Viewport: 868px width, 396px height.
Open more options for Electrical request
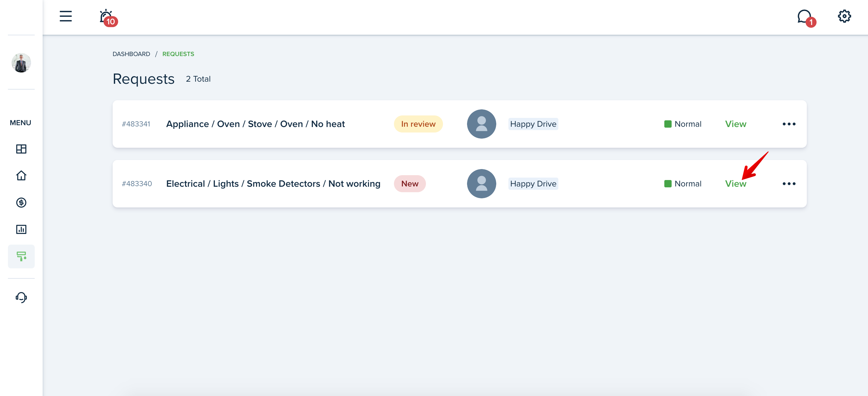click(x=789, y=184)
